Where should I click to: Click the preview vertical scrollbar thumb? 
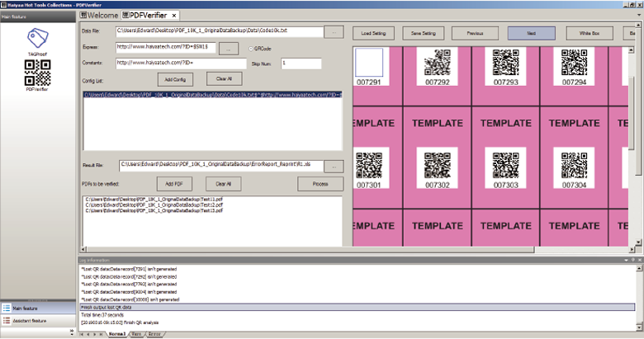click(632, 112)
